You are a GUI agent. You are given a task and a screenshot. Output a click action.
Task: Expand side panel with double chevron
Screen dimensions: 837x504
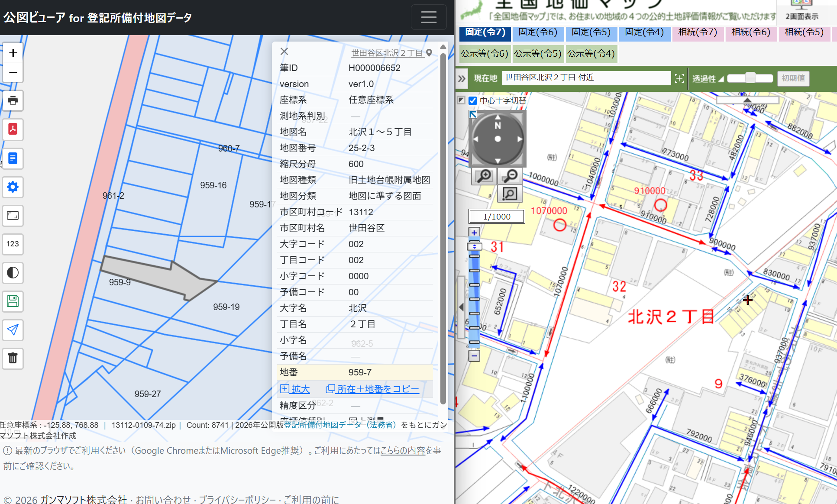tap(462, 79)
